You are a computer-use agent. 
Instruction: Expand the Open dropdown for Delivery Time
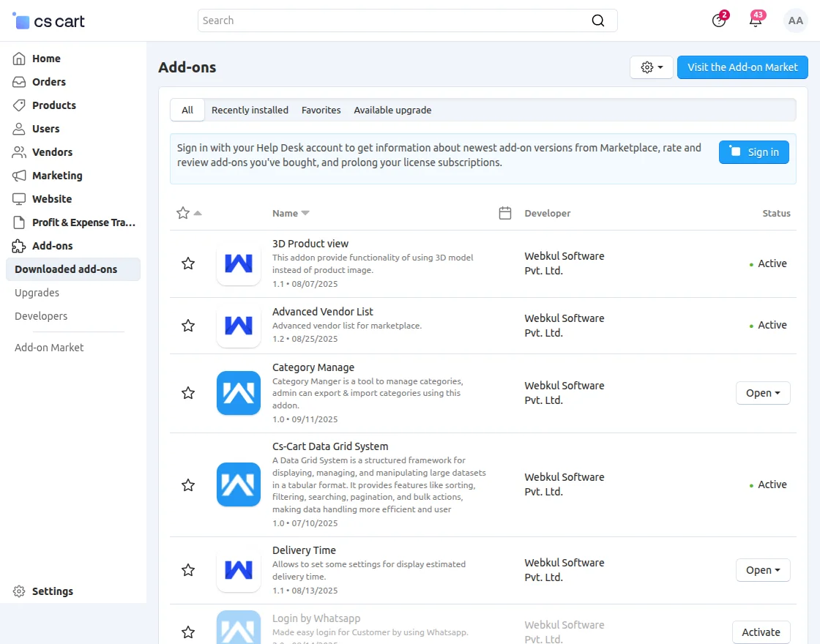pos(762,570)
